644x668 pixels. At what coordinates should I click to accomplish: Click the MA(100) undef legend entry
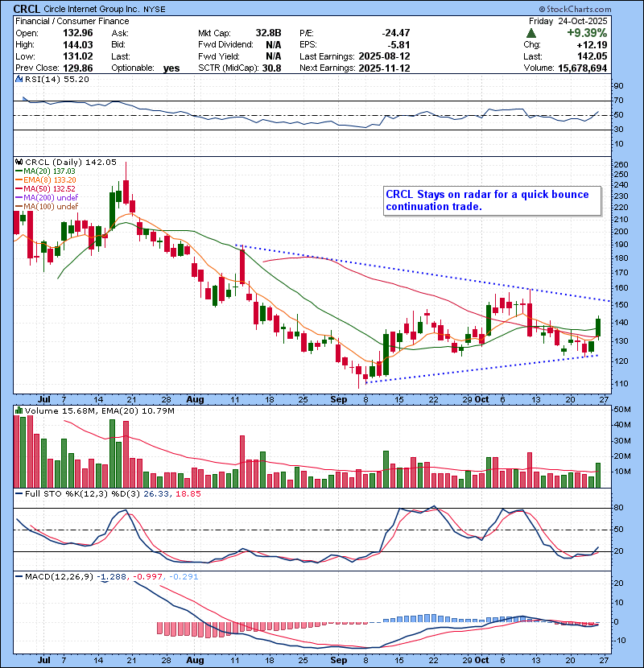(x=47, y=207)
